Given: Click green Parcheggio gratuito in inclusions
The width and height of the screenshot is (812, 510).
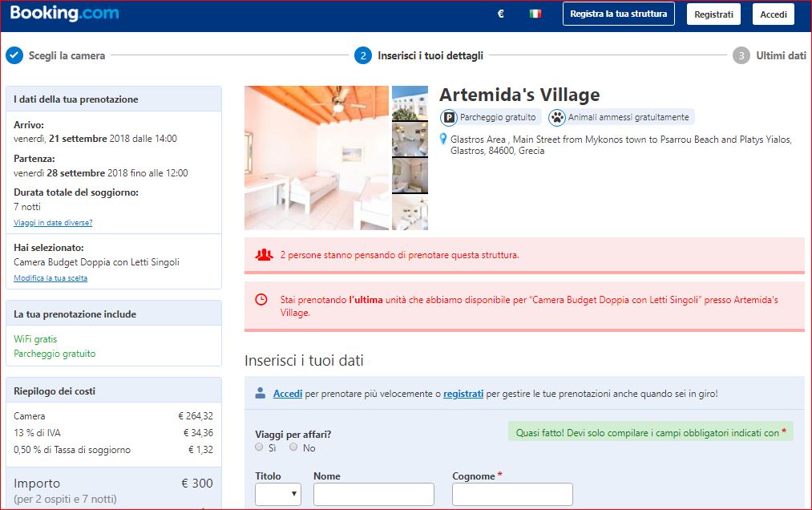Looking at the screenshot, I should tap(55, 354).
